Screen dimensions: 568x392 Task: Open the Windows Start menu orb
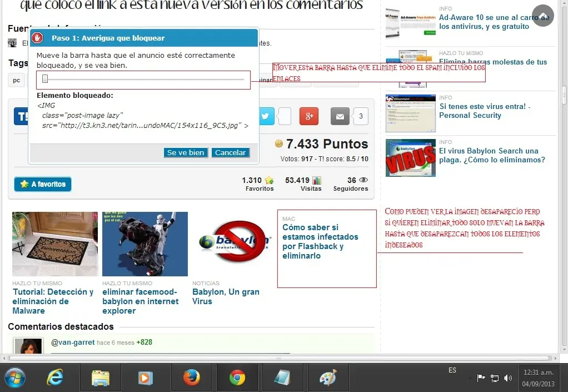point(14,378)
